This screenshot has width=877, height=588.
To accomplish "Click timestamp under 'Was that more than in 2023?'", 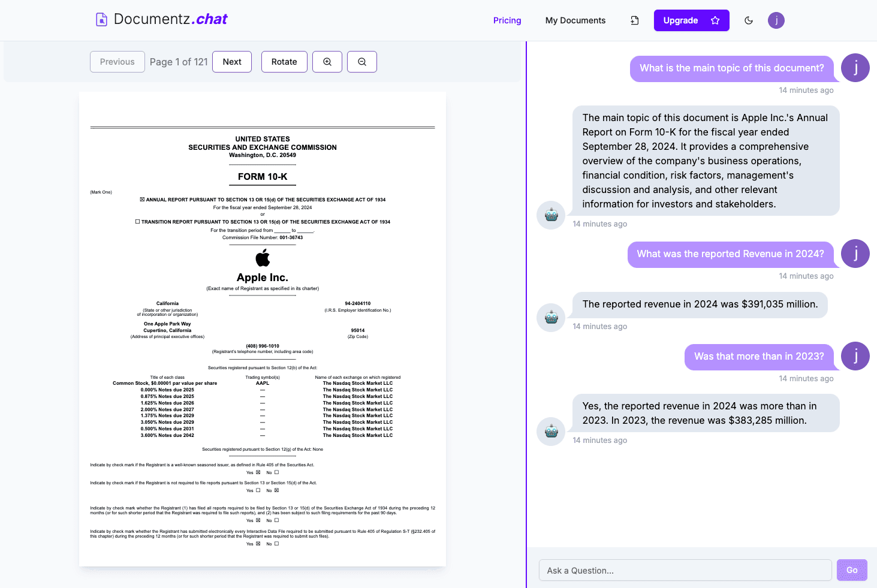I will tap(806, 379).
